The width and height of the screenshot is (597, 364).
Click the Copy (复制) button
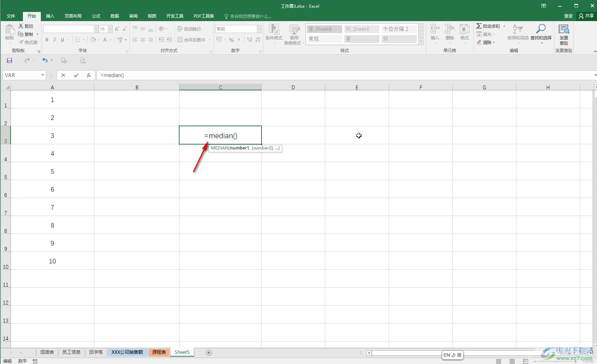point(26,34)
